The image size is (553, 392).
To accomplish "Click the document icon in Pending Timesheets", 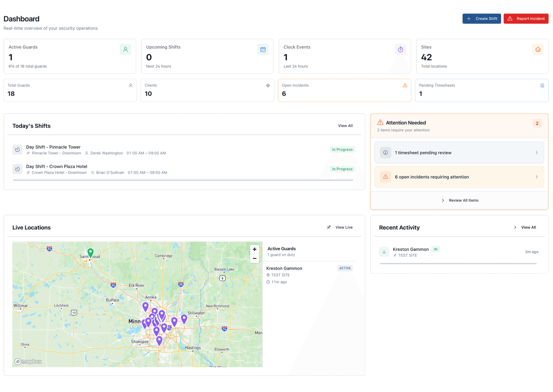I will [x=542, y=86].
